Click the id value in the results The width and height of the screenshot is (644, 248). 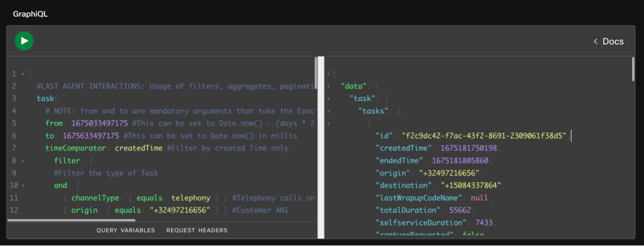(x=484, y=136)
